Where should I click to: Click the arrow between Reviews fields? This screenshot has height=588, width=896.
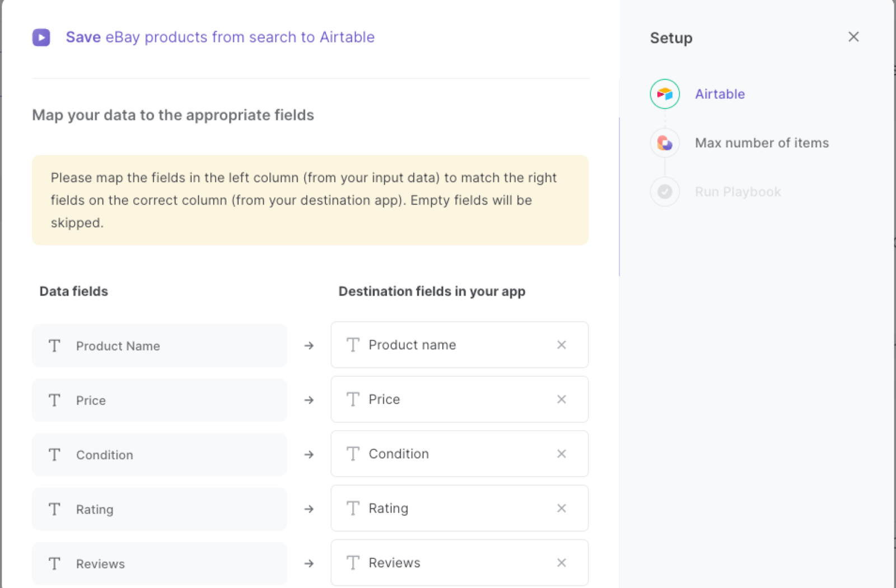click(x=309, y=563)
